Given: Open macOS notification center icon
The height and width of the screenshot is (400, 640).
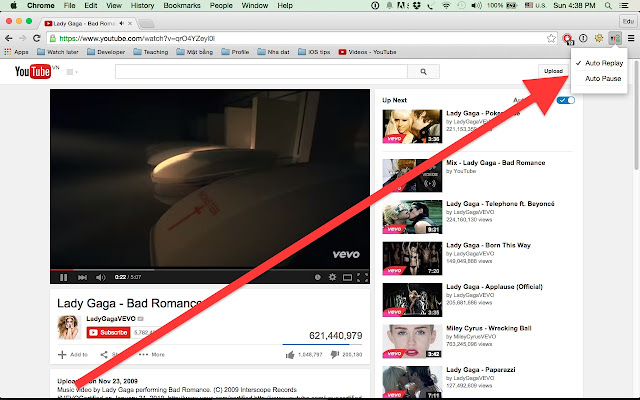Looking at the screenshot, I should 624,6.
